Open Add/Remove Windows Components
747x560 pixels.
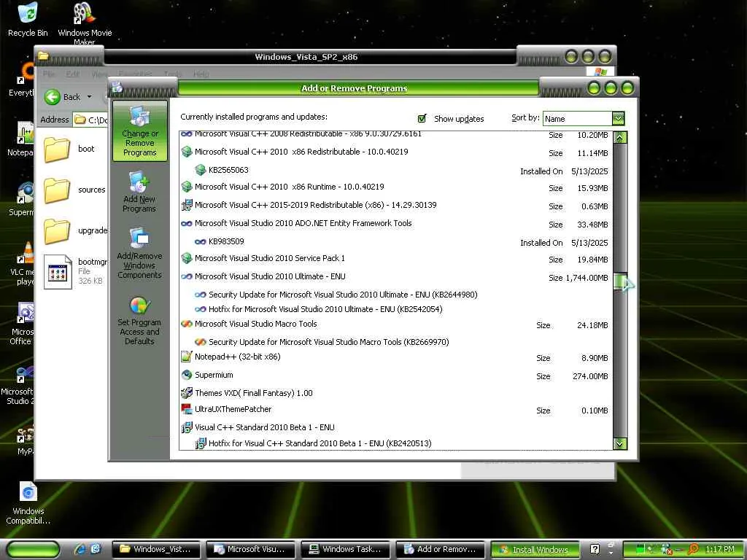(139, 253)
